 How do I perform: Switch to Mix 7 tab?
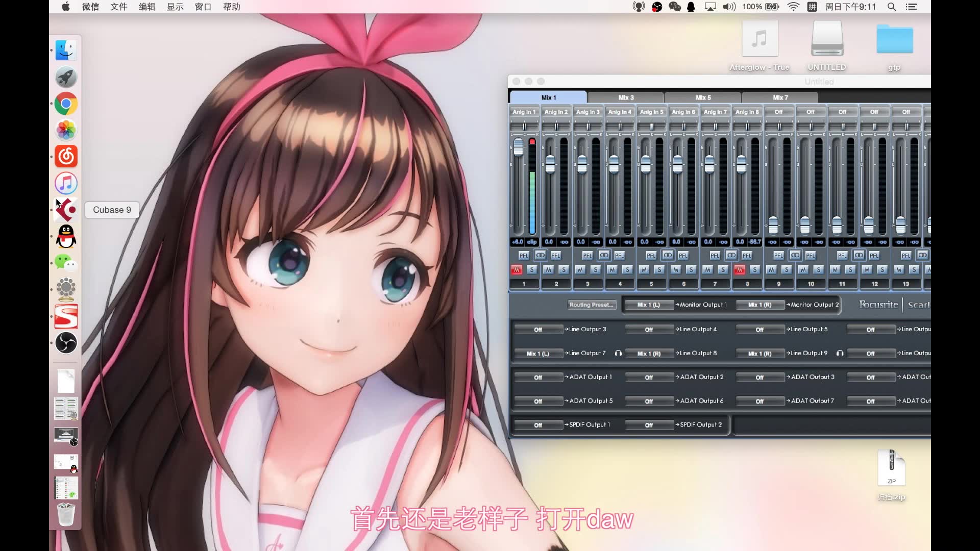(780, 97)
